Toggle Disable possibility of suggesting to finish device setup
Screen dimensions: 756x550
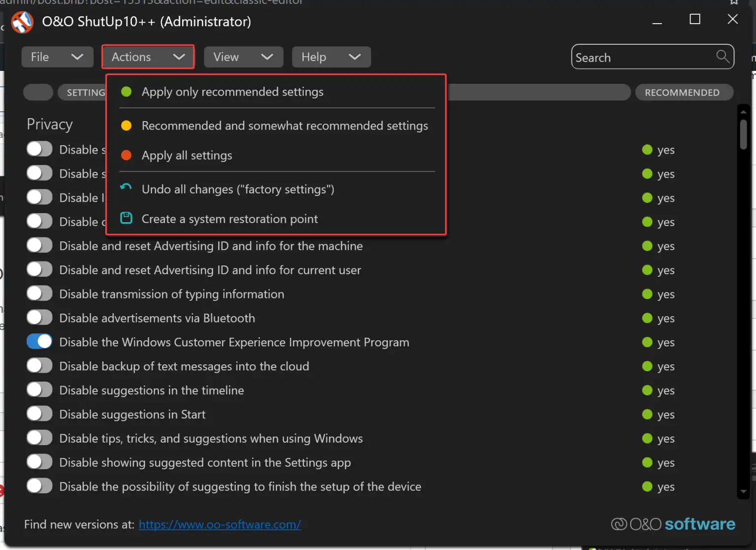point(39,486)
